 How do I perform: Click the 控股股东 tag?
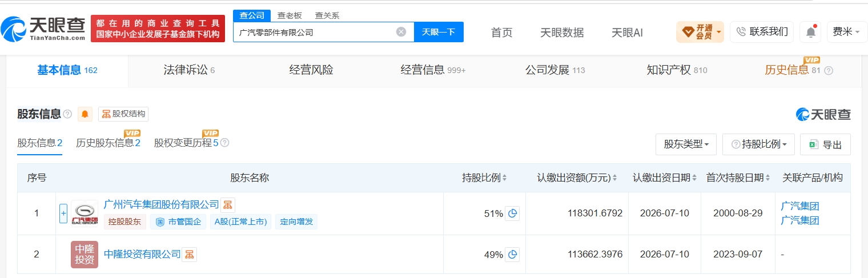tap(124, 222)
